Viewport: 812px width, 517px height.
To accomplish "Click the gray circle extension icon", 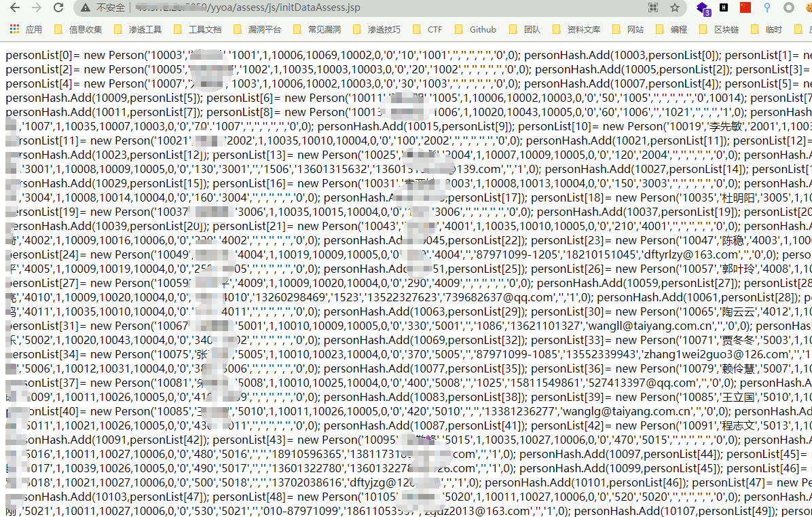I will click(789, 8).
